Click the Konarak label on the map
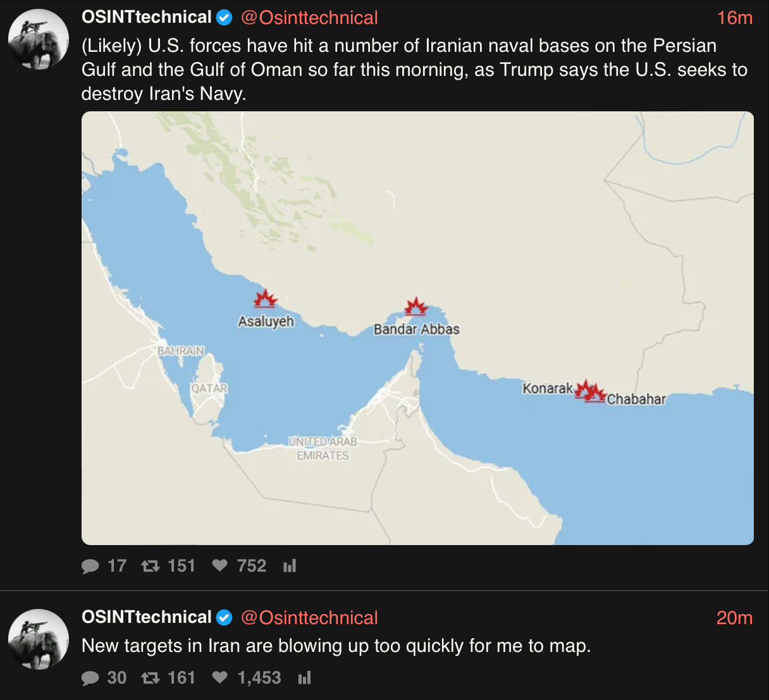This screenshot has width=769, height=700. [x=548, y=388]
